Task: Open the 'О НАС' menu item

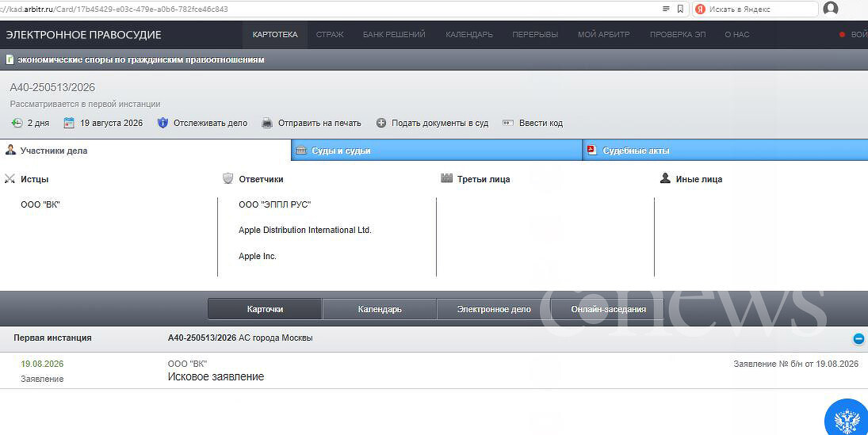Action: [x=736, y=34]
